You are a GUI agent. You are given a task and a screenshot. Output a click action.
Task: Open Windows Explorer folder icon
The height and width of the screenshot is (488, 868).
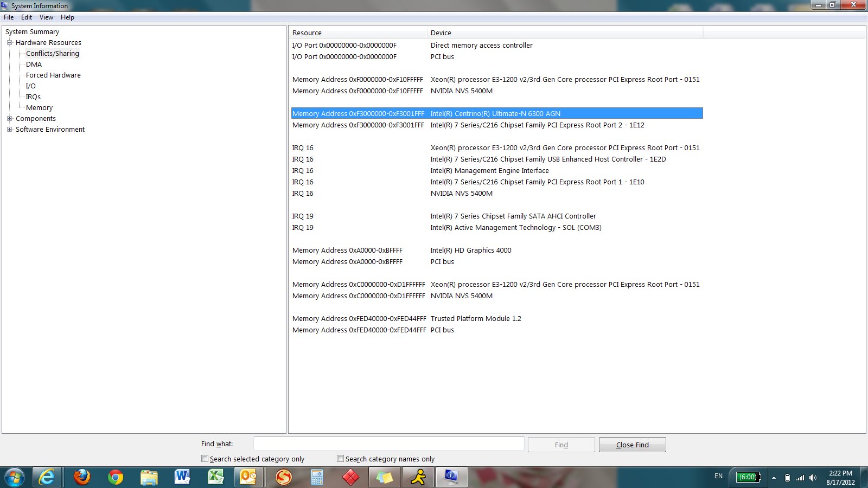click(x=149, y=477)
